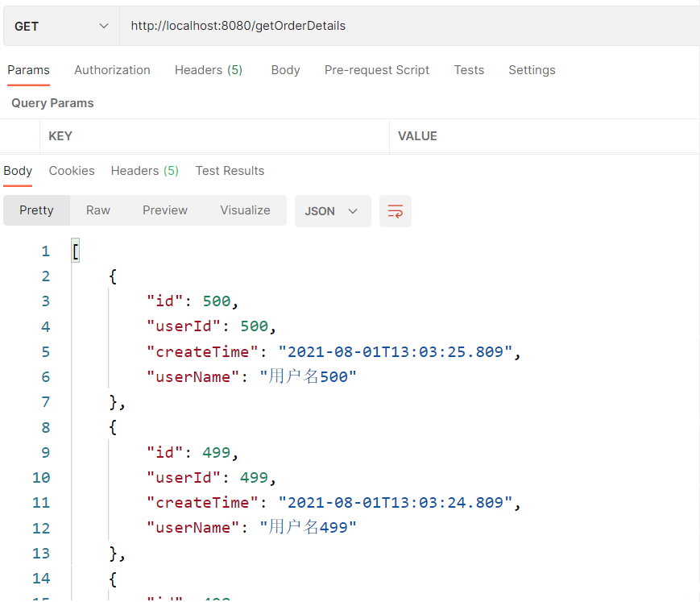This screenshot has height=602, width=700.
Task: Open the Pre-request Script tab
Action: tap(376, 70)
